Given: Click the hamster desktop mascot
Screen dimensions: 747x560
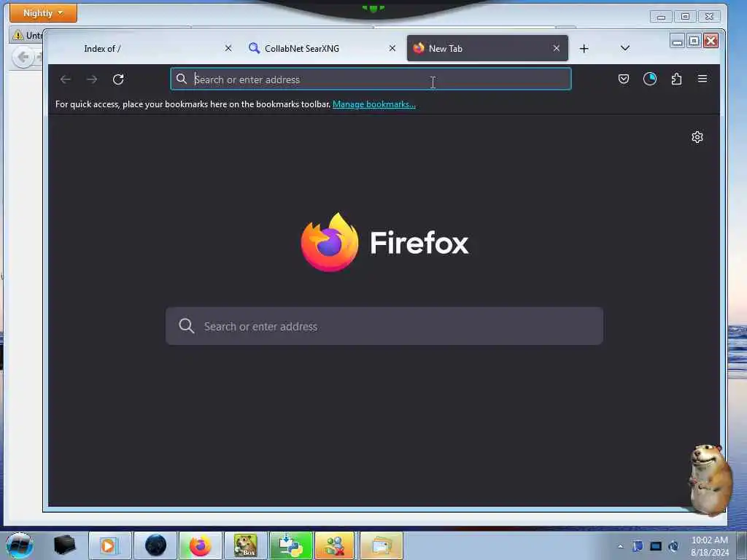Looking at the screenshot, I should (709, 480).
